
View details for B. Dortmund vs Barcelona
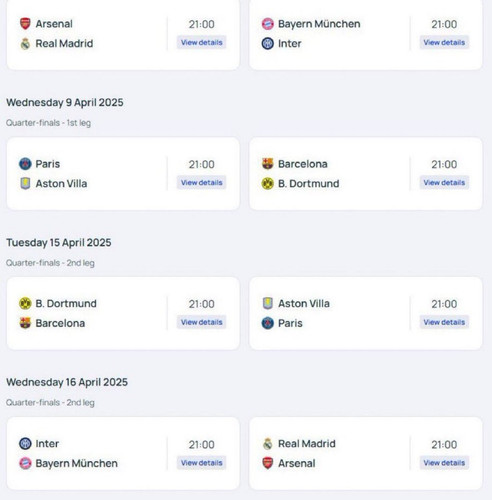tap(201, 322)
